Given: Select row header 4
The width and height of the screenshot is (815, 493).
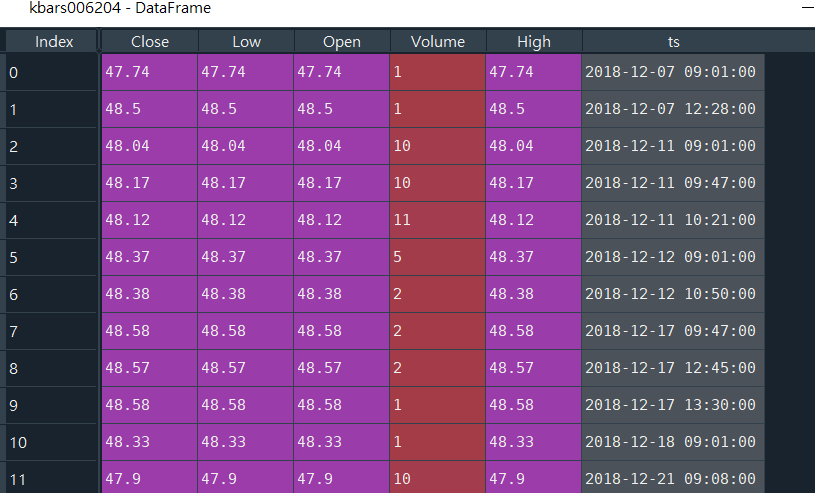Looking at the screenshot, I should (x=51, y=220).
